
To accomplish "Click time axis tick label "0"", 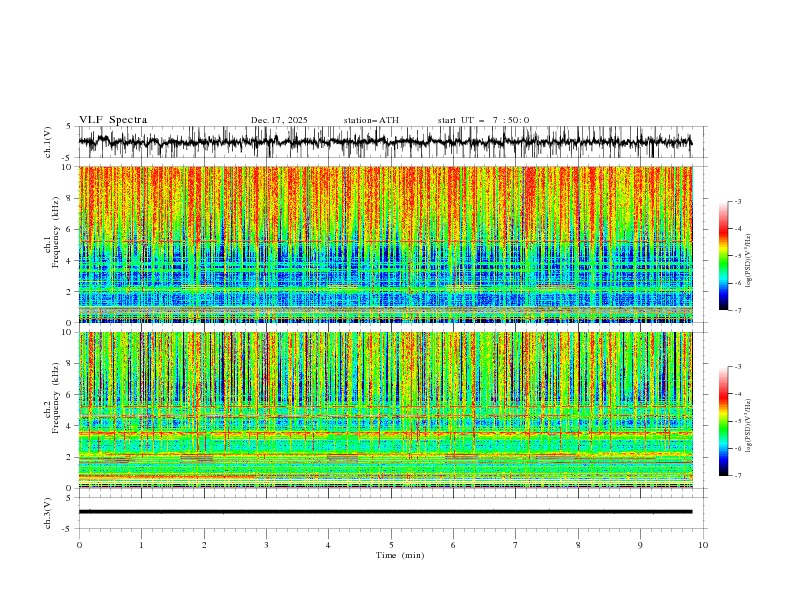I will pos(79,545).
